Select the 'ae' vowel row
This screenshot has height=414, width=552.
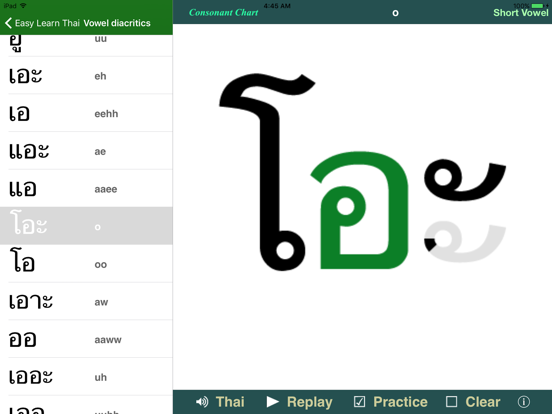point(86,151)
